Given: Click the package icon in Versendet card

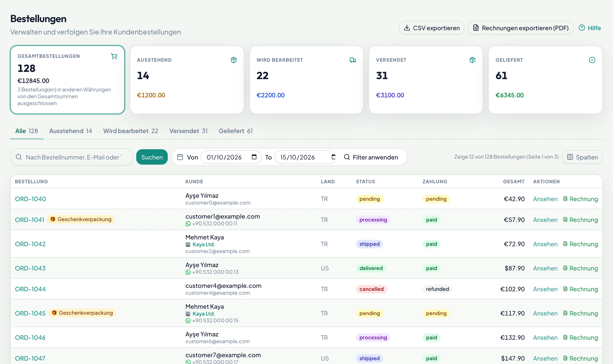Looking at the screenshot, I should [472, 60].
